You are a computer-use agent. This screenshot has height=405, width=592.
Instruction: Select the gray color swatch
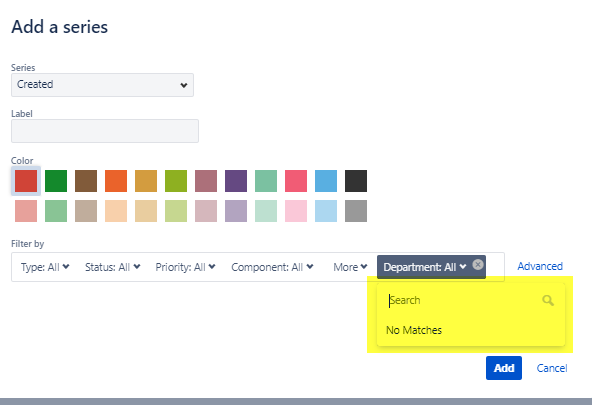pos(356,211)
